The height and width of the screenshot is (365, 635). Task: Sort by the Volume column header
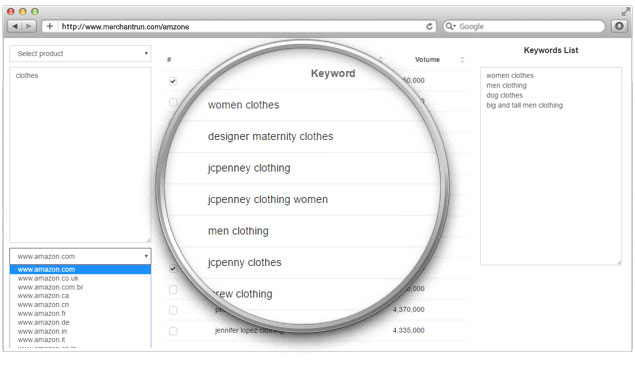(x=427, y=60)
